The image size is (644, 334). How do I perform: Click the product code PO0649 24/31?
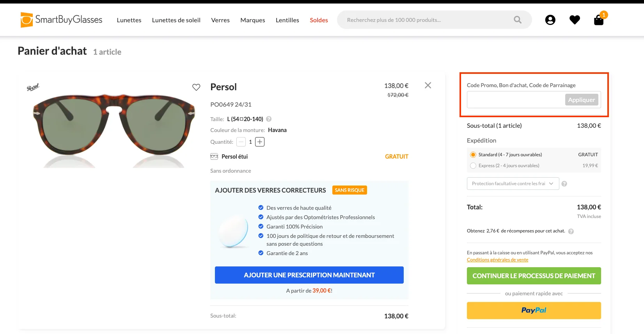pos(231,104)
